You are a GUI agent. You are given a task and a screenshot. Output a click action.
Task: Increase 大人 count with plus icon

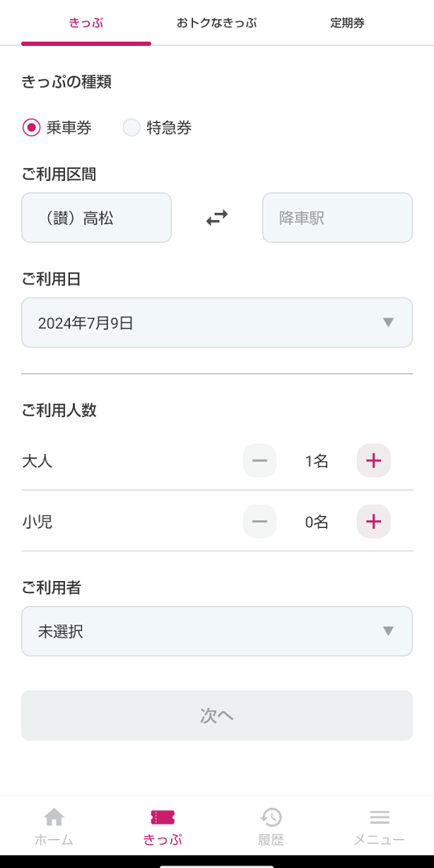coord(374,461)
